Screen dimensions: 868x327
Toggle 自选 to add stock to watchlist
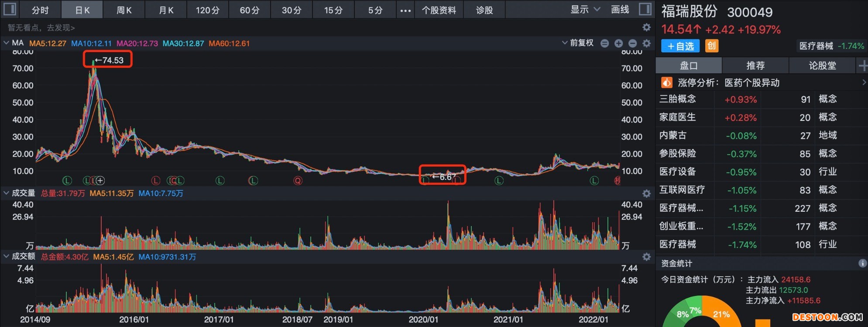[680, 46]
